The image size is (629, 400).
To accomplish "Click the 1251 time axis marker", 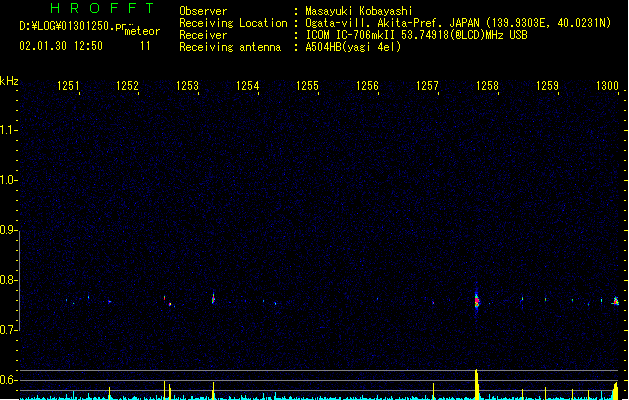I will point(68,86).
